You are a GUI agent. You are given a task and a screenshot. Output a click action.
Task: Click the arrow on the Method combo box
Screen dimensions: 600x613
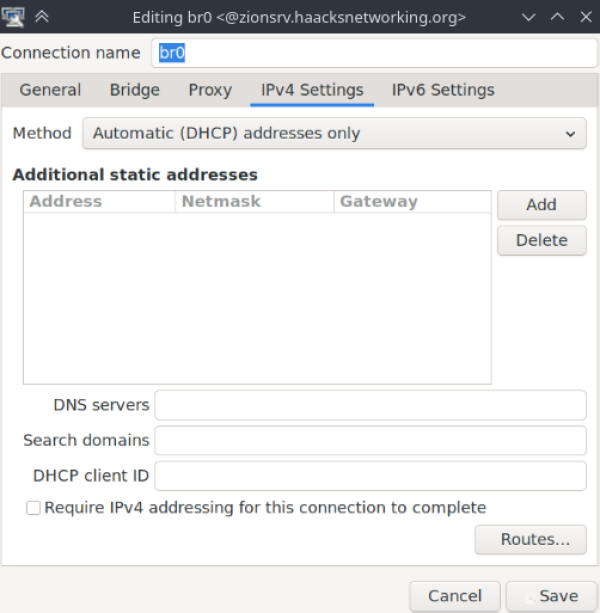[x=570, y=134]
